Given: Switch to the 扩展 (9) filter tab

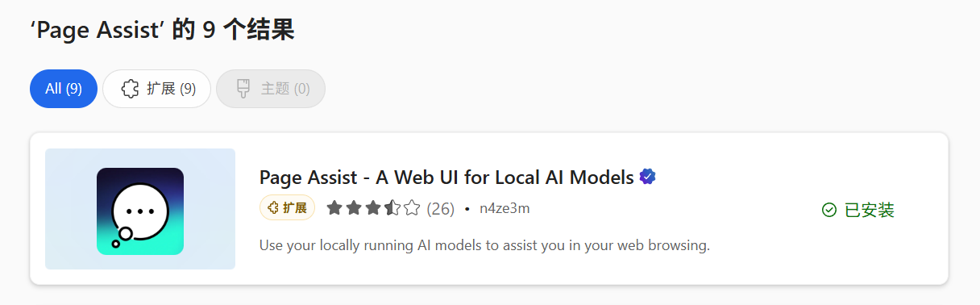Looking at the screenshot, I should (157, 89).
